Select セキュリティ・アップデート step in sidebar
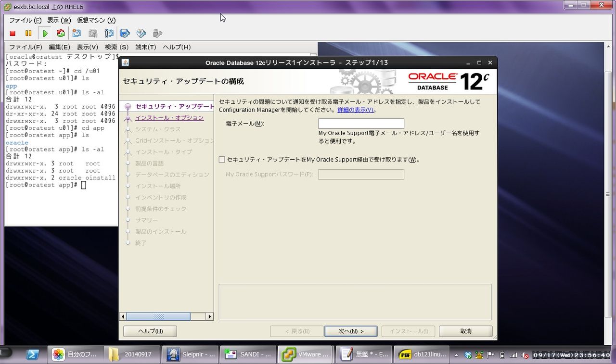The height and width of the screenshot is (364, 616). pyautogui.click(x=174, y=106)
